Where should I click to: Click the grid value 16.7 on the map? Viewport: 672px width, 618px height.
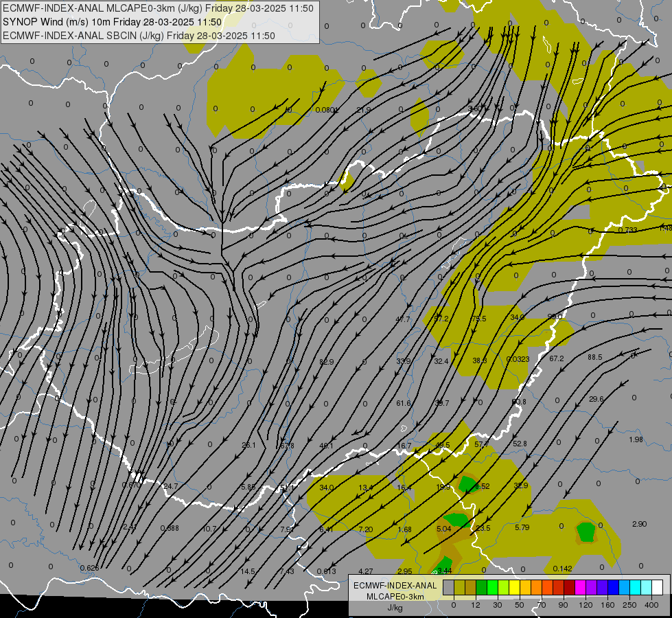pos(404,446)
